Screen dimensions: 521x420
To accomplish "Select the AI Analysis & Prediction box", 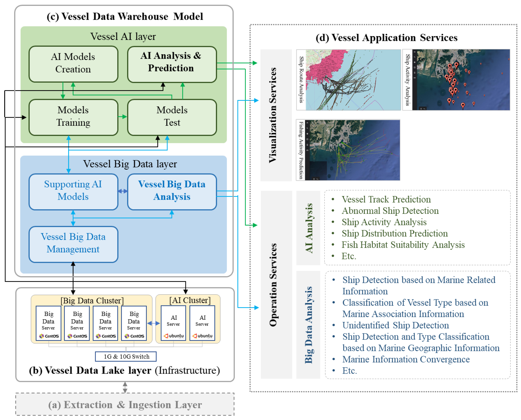I will click(172, 64).
